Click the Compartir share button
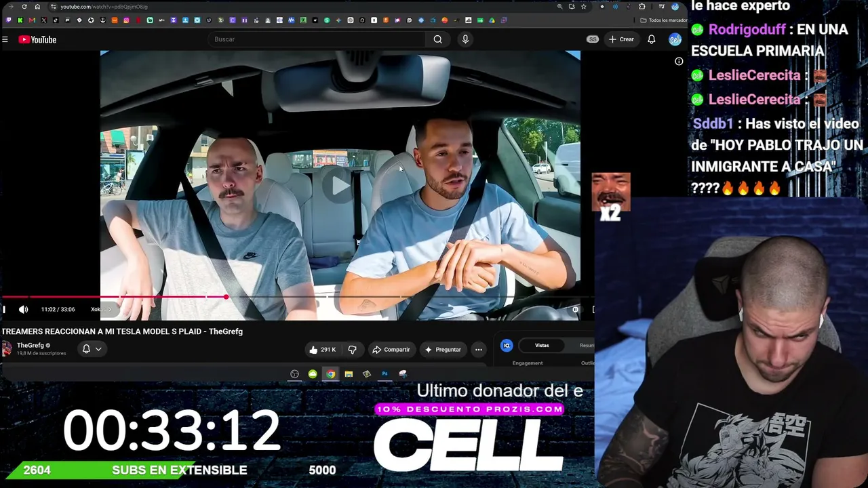 (x=391, y=350)
